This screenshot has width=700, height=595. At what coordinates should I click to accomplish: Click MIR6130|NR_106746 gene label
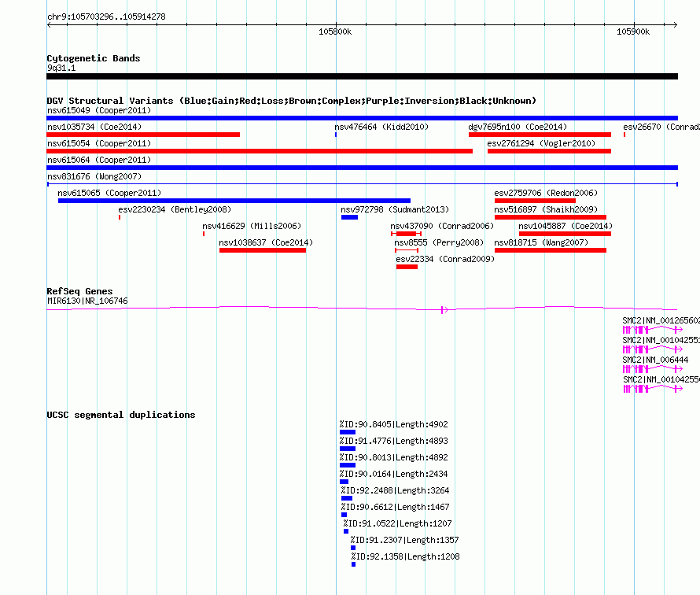(x=87, y=301)
